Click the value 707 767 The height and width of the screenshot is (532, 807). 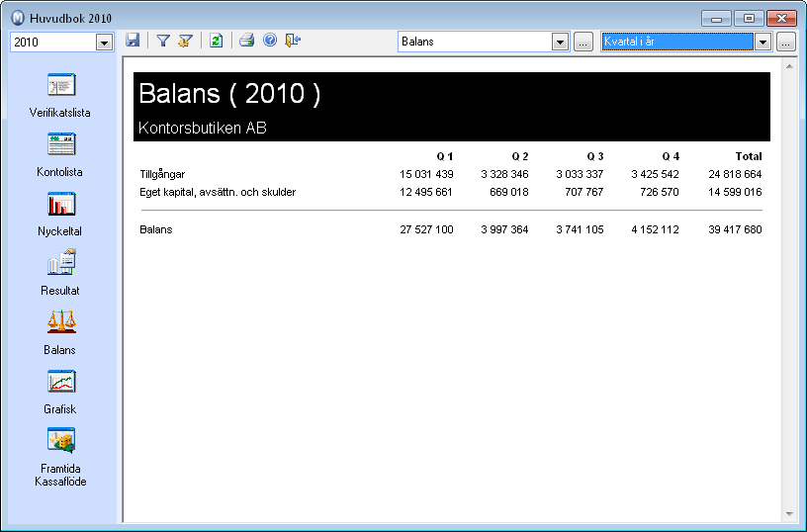583,192
